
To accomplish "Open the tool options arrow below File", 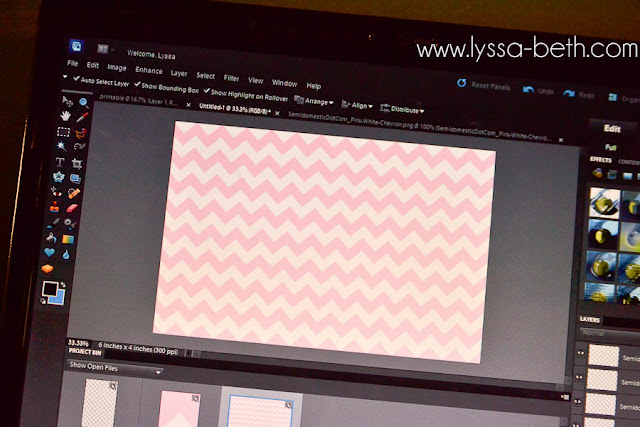I will click(65, 76).
